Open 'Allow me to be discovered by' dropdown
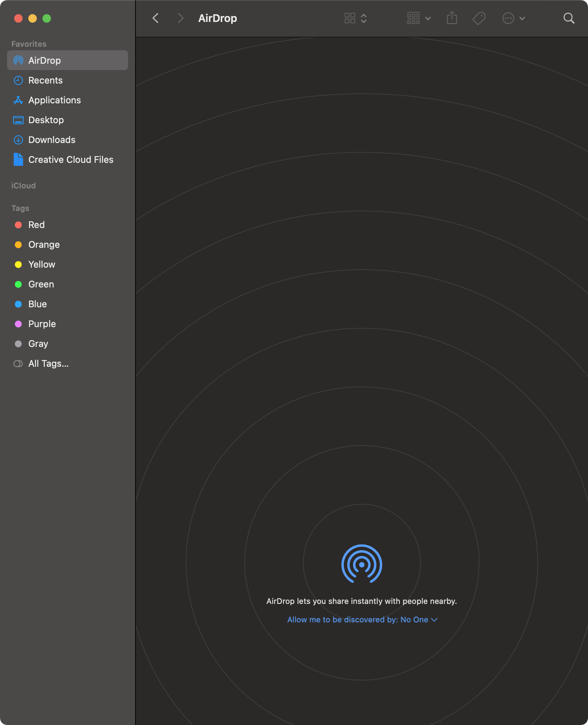 tap(362, 620)
